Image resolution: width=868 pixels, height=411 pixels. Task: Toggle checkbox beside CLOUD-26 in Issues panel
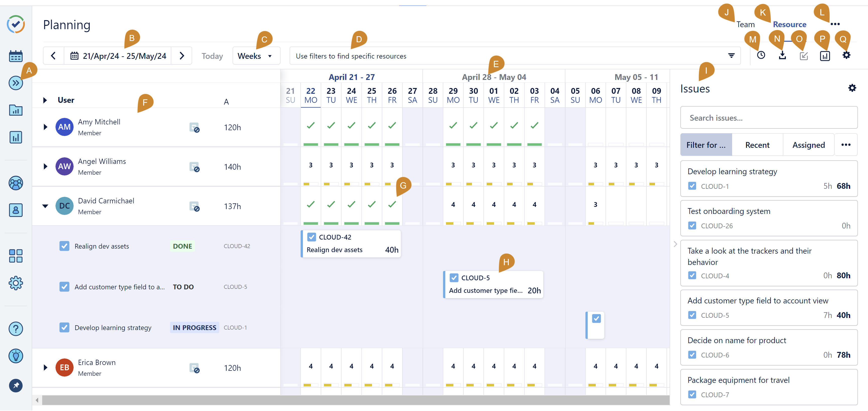[692, 225]
